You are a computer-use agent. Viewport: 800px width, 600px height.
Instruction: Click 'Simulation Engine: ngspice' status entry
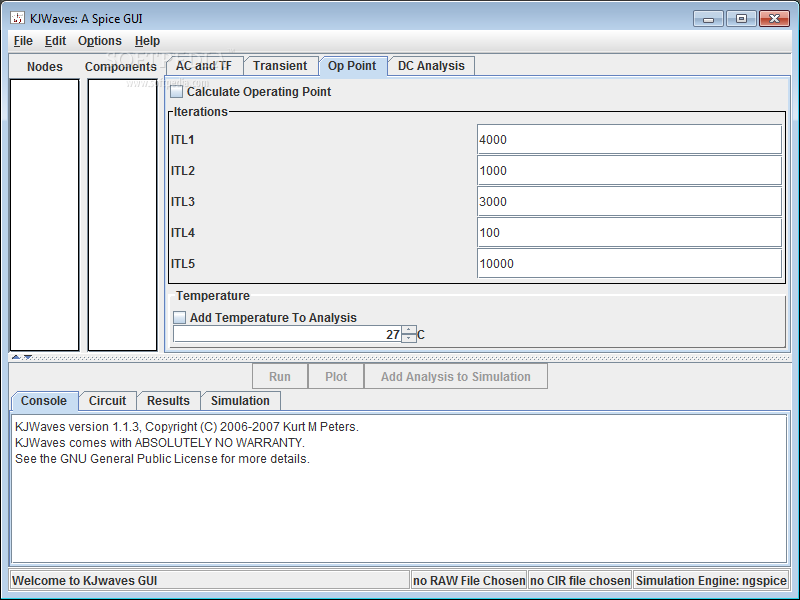pyautogui.click(x=711, y=581)
